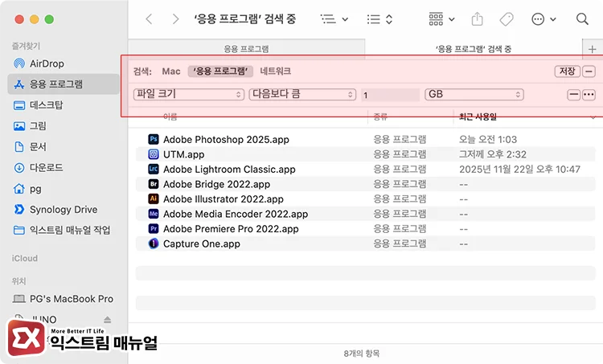Screen dimensions: 603x364
Task: Add a new tab with plus button
Action: 593,49
